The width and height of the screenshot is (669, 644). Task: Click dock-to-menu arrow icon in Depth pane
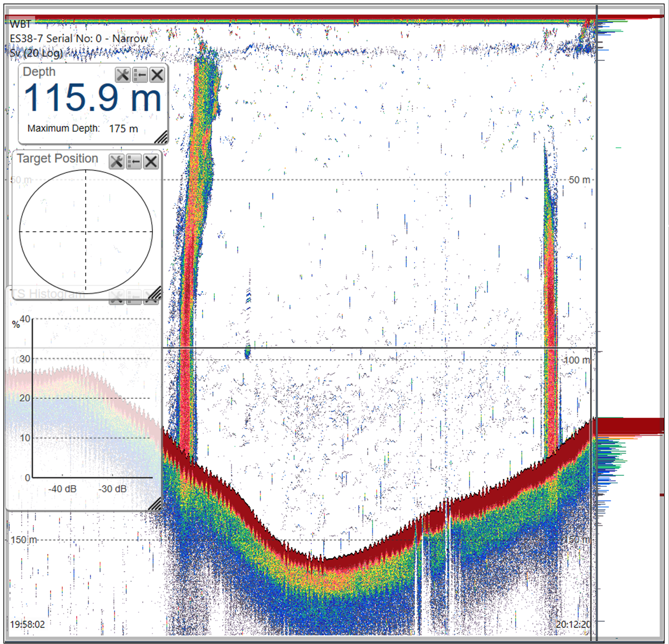click(140, 75)
